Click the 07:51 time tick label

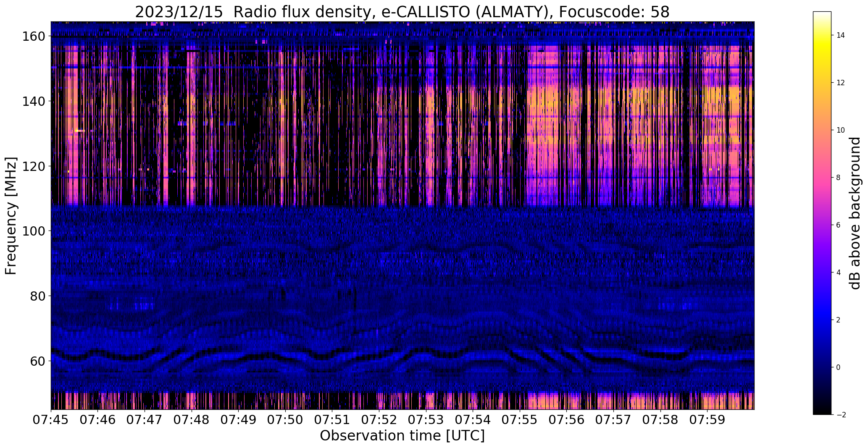[332, 420]
